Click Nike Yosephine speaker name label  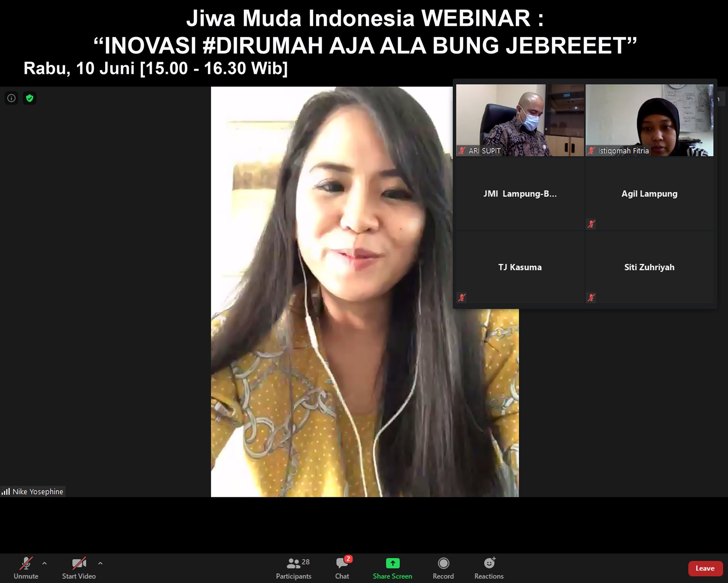click(38, 492)
